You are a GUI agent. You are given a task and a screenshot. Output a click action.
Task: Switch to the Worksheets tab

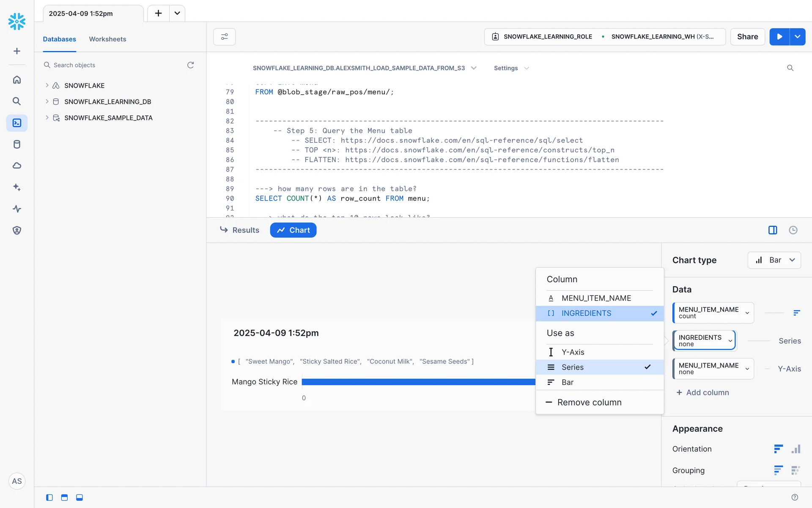pyautogui.click(x=107, y=39)
